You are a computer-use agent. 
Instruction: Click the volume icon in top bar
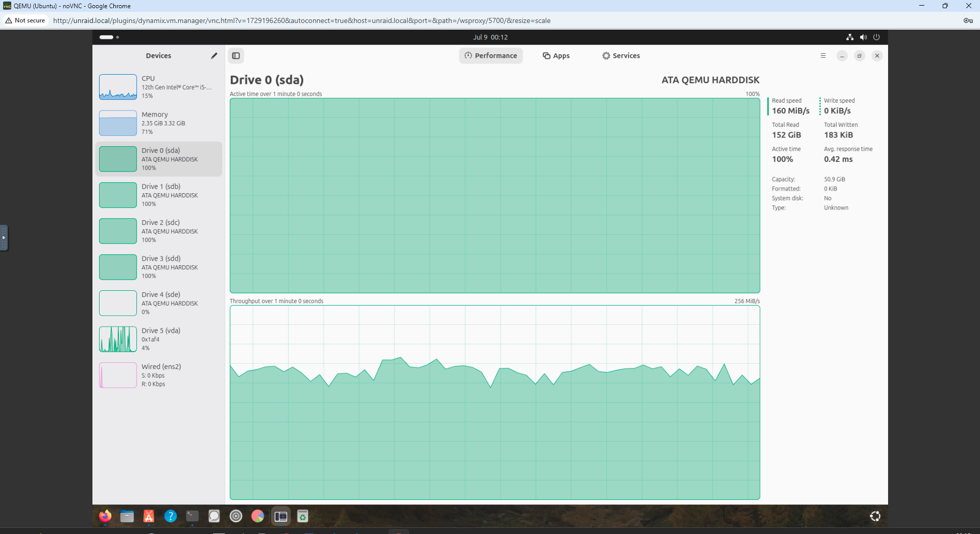[x=863, y=37]
